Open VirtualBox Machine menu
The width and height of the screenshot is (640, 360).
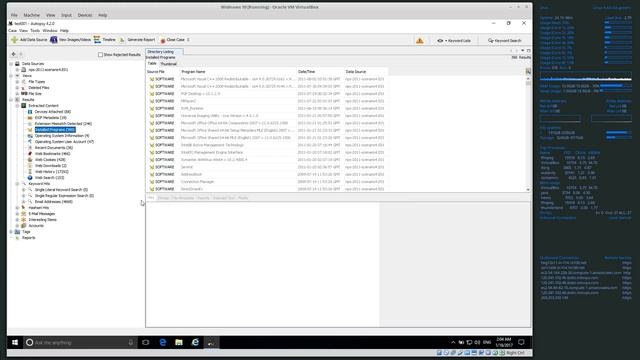coord(31,15)
